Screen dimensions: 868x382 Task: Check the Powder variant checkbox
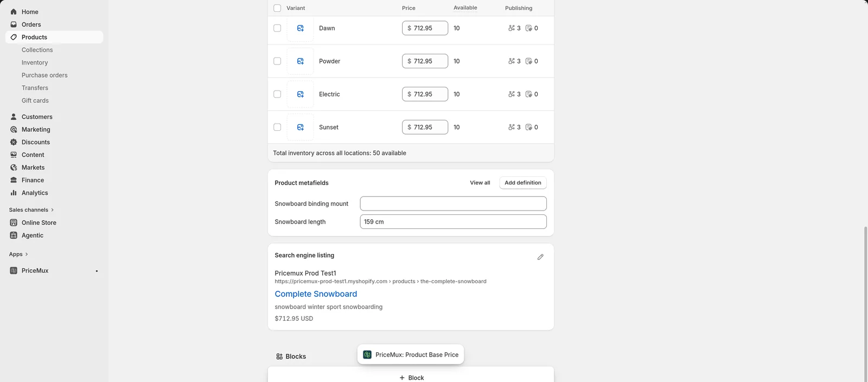coord(277,61)
